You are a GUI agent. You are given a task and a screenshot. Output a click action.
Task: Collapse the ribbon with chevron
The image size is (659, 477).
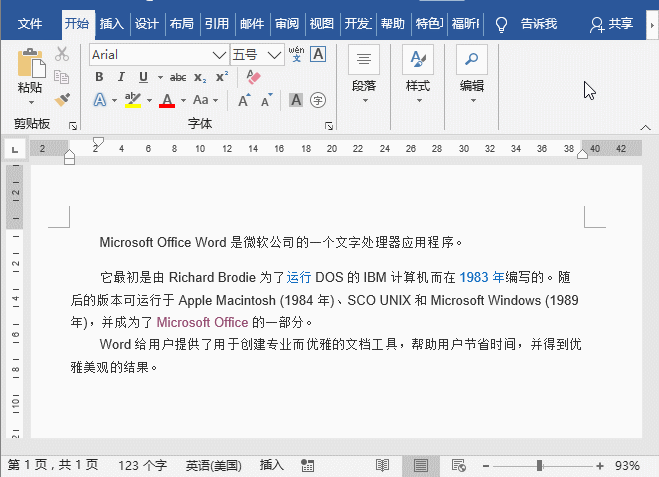(645, 127)
